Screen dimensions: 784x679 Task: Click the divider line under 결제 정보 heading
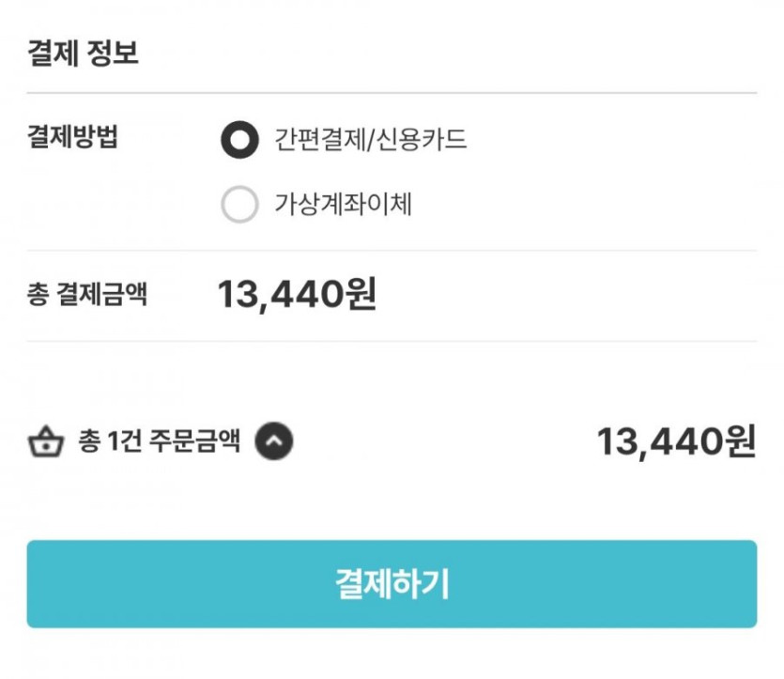pyautogui.click(x=392, y=93)
